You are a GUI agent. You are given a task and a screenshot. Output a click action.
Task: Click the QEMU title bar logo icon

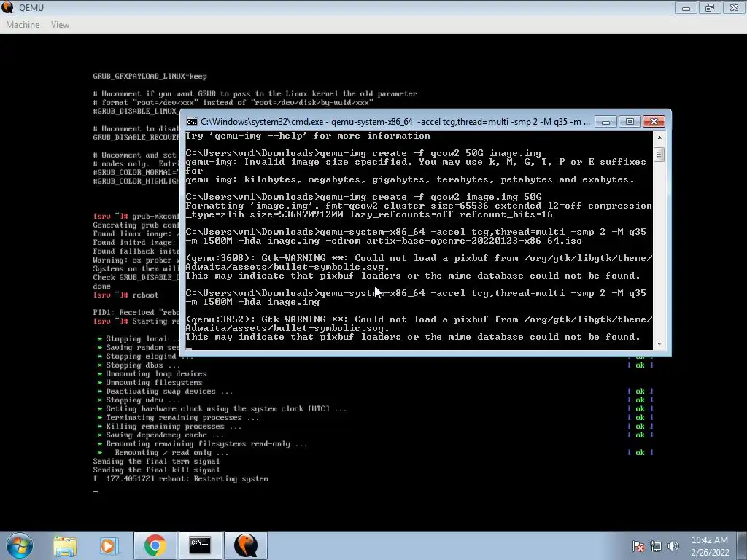coord(7,7)
